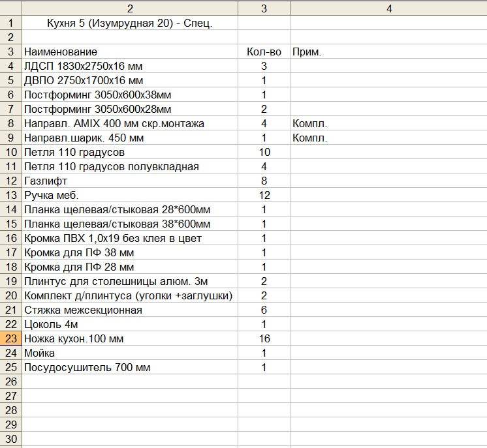Click column header 2

(x=130, y=8)
